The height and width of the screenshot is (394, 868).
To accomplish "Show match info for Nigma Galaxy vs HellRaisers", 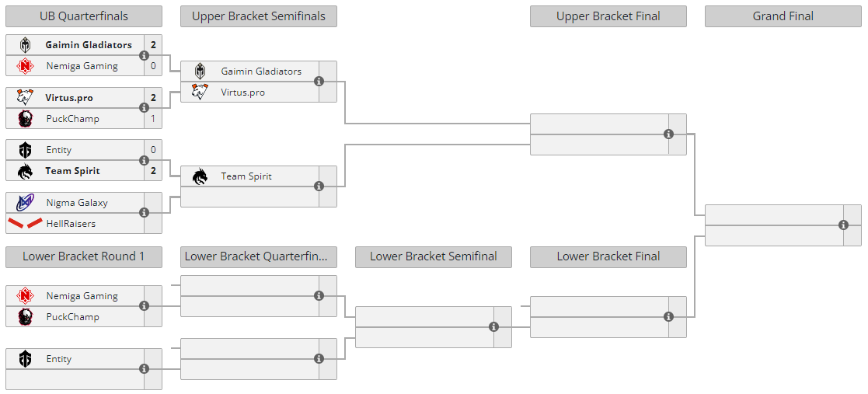I will pyautogui.click(x=144, y=213).
